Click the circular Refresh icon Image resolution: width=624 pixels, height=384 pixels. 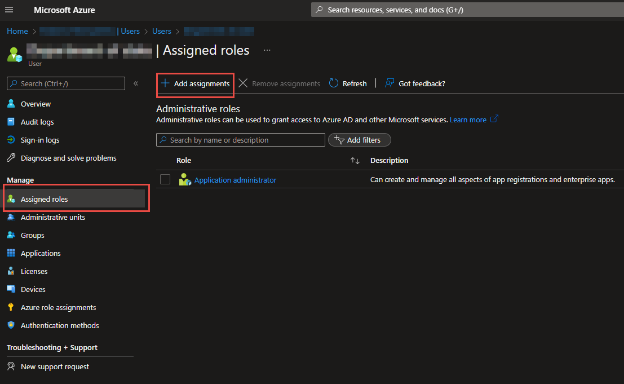click(x=333, y=83)
